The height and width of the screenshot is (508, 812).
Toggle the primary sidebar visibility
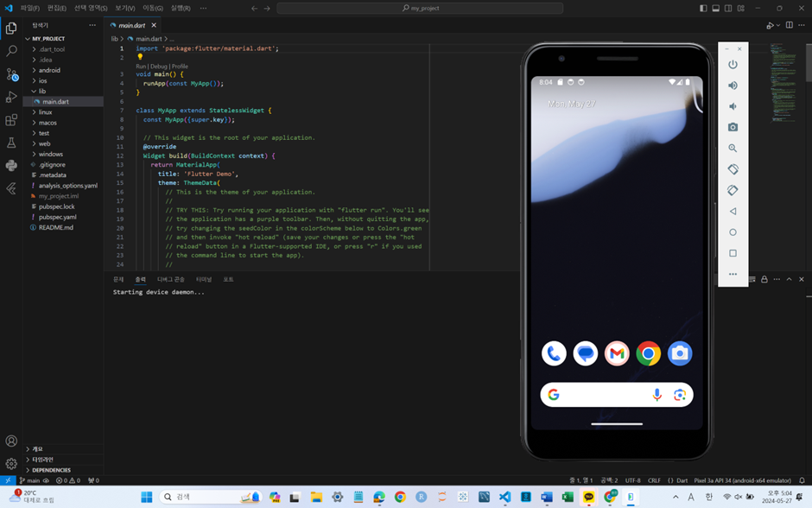(x=703, y=8)
